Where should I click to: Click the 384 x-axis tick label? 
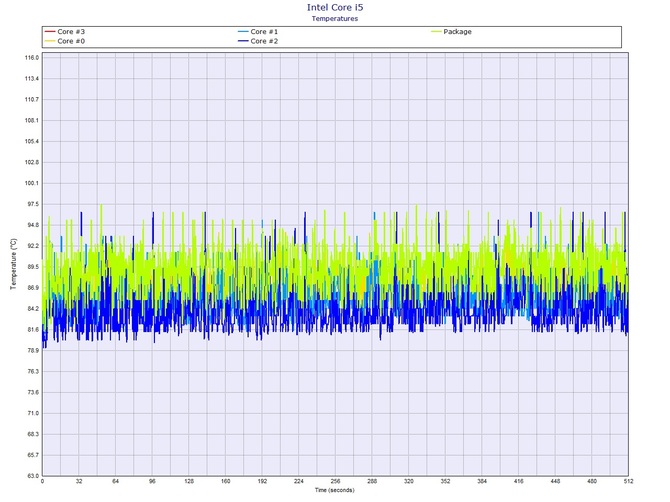click(482, 481)
